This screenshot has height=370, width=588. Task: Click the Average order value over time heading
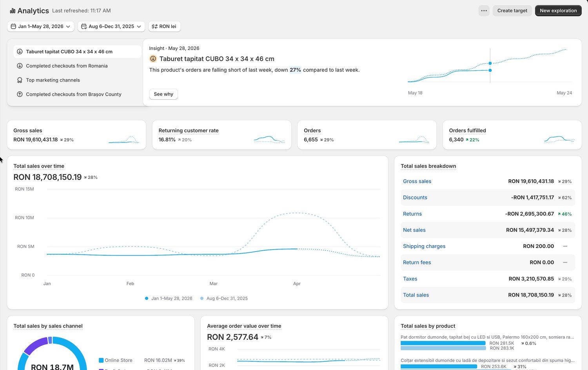pyautogui.click(x=244, y=326)
